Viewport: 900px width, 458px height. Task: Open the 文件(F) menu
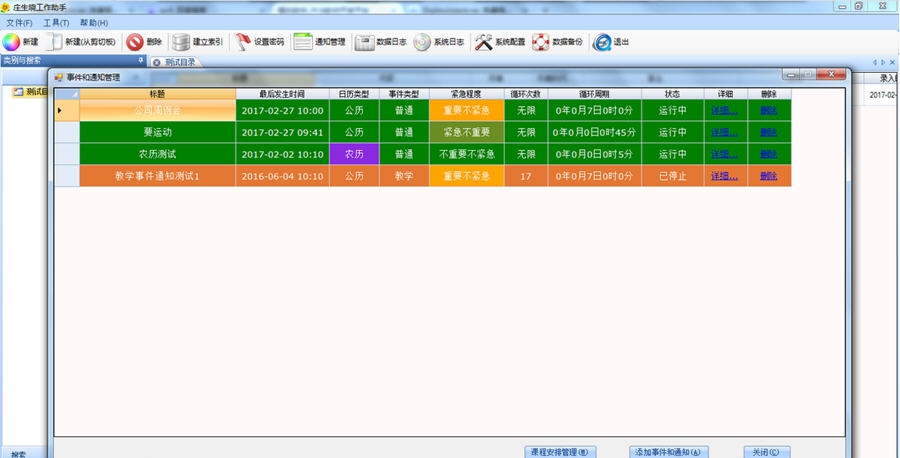pyautogui.click(x=19, y=23)
